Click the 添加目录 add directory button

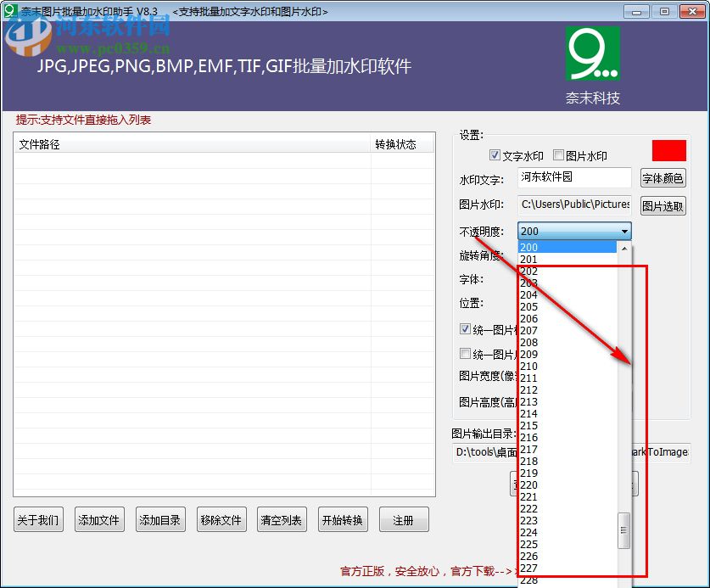pos(160,519)
